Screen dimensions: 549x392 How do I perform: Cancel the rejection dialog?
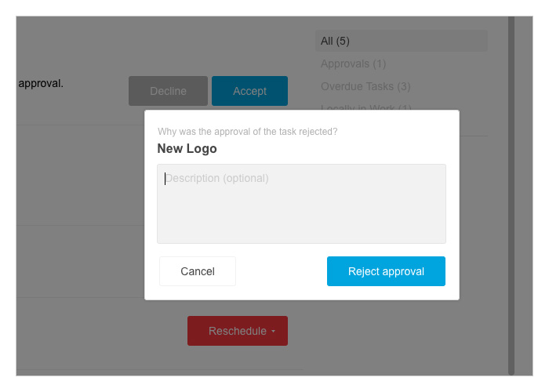(198, 271)
